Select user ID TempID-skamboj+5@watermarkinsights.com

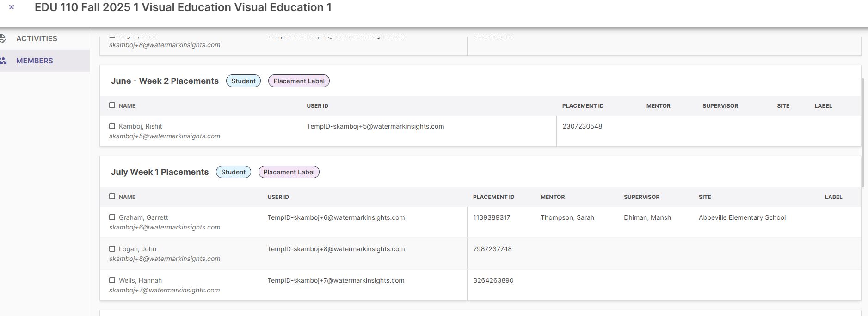click(376, 126)
